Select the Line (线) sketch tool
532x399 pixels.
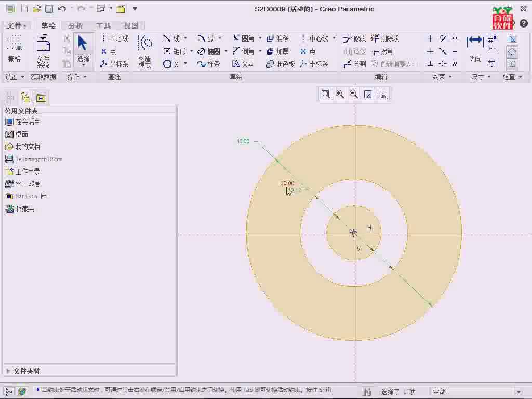pos(171,38)
